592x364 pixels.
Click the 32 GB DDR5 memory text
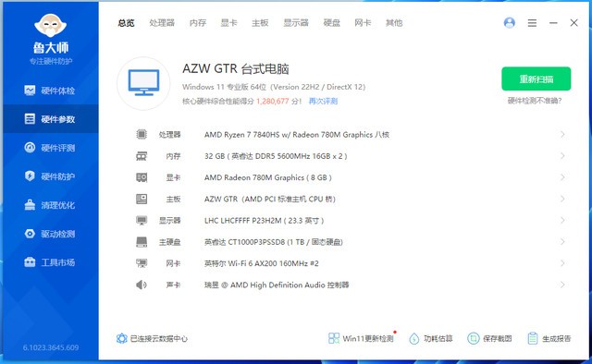coord(276,156)
